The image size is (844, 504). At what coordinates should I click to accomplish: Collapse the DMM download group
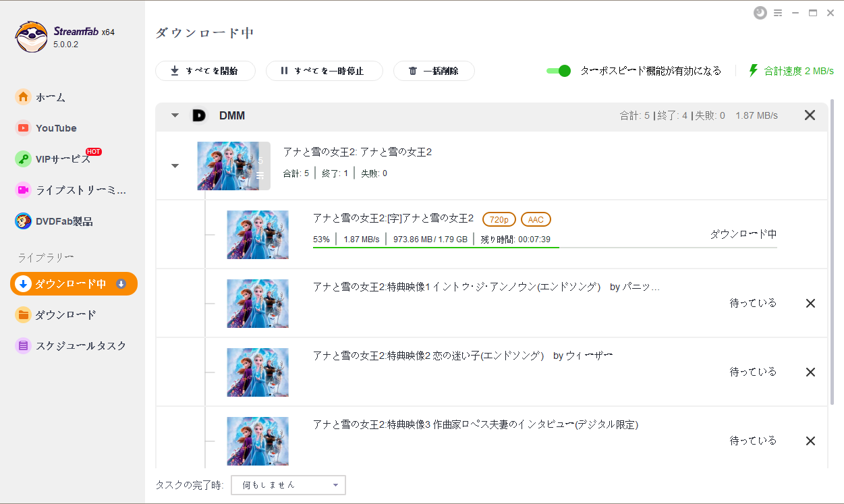(x=175, y=115)
